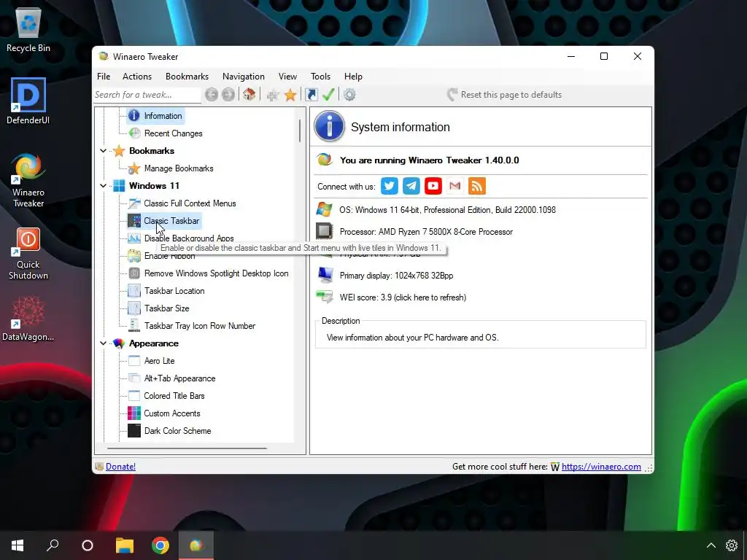Open DefenderUI desktop shortcut
747x560 pixels.
28,101
